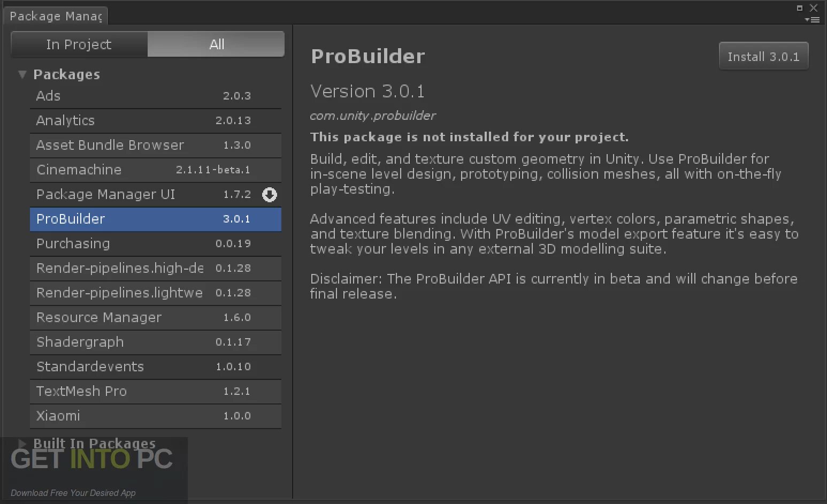The image size is (827, 504).
Task: Expand the Built In Packages section
Action: [x=22, y=443]
